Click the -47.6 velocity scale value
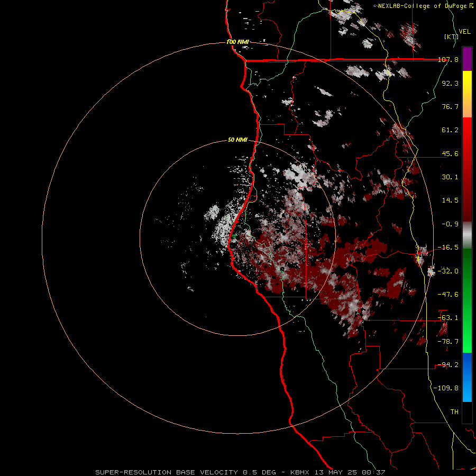Screen dimensions: 476x476 (448, 295)
